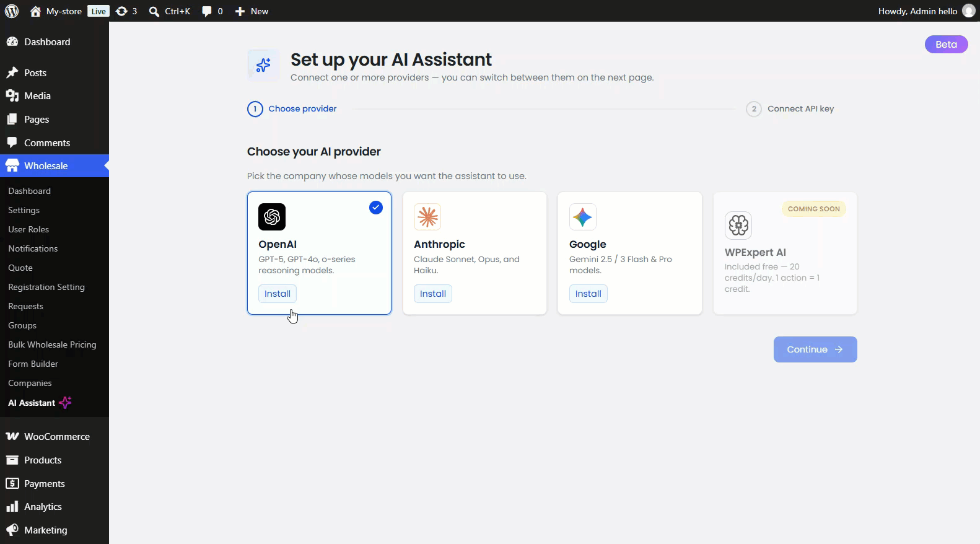
Task: Go to step 2 Connect API key
Action: tap(790, 109)
